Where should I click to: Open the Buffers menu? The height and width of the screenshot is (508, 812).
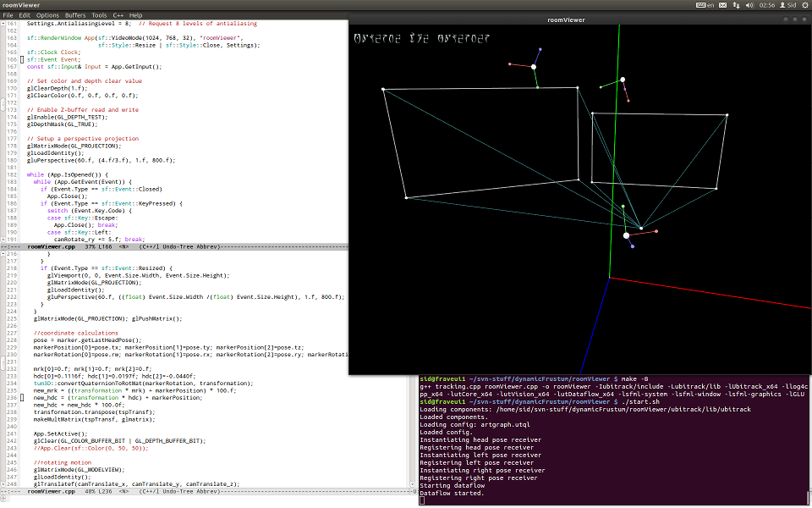point(75,15)
